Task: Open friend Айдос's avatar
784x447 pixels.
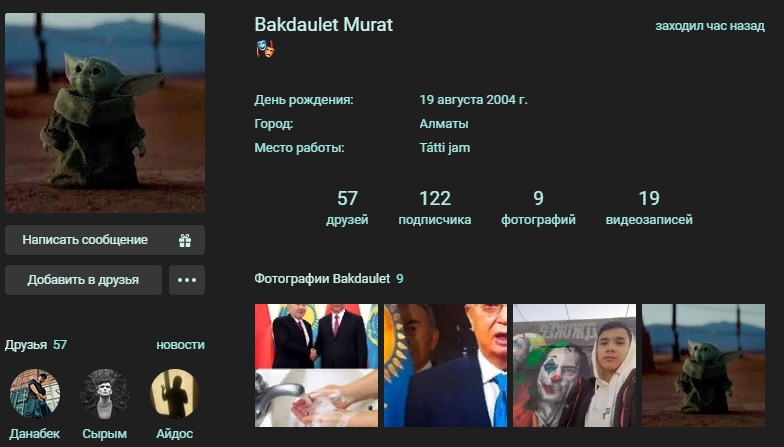Action: tap(174, 394)
